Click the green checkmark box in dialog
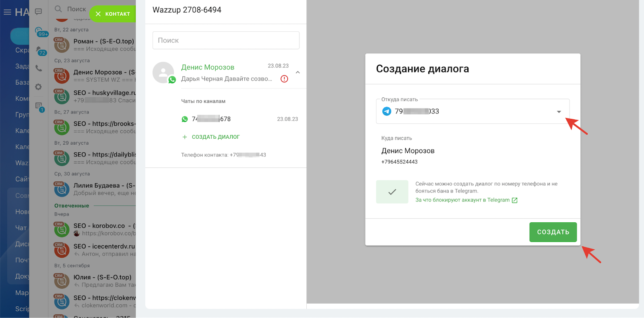Image resolution: width=644 pixels, height=318 pixels. tap(392, 192)
